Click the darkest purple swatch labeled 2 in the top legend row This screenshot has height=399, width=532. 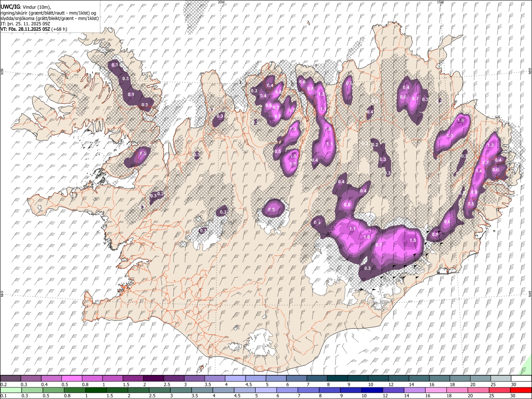tap(153, 379)
